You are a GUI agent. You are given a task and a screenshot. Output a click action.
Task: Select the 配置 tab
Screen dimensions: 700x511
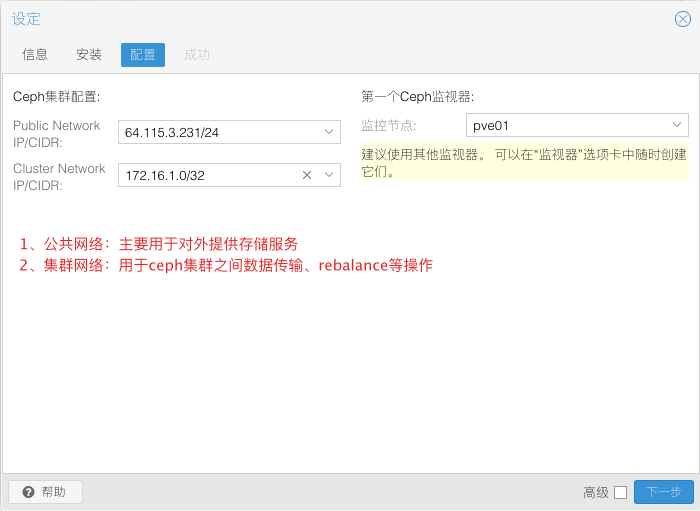[x=143, y=55]
